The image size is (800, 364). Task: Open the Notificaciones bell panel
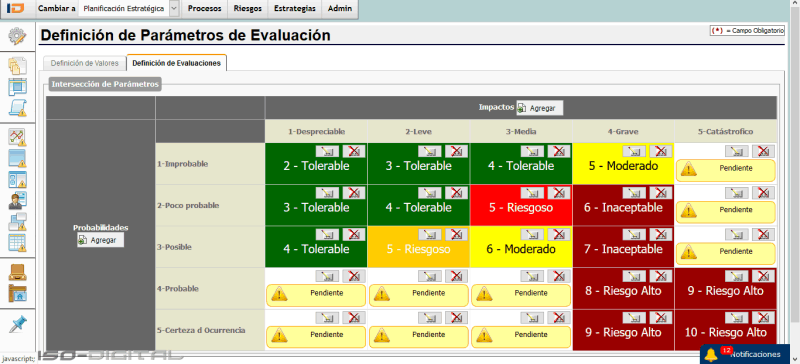click(744, 354)
